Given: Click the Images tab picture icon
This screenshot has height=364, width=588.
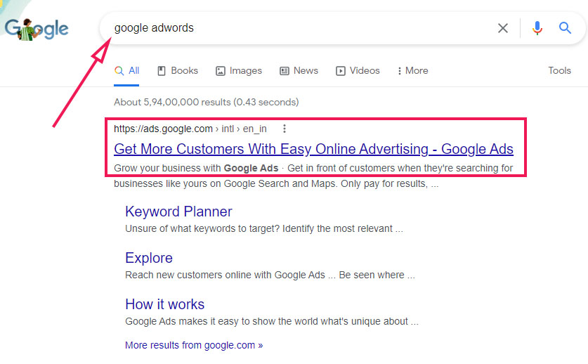Looking at the screenshot, I should click(220, 71).
